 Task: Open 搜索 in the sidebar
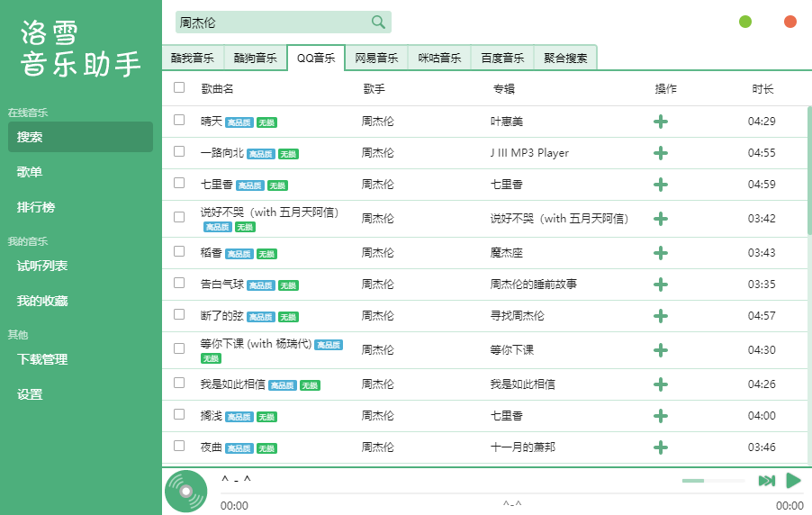(80, 137)
